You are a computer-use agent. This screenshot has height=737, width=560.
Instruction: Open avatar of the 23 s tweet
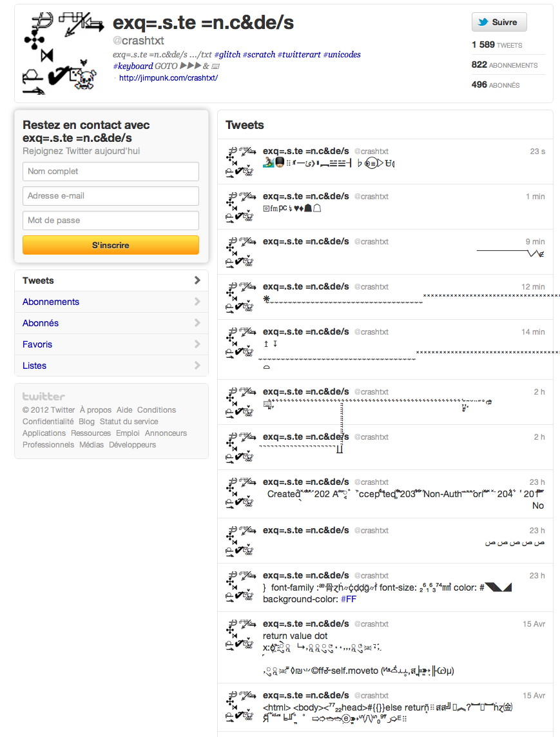tap(240, 162)
